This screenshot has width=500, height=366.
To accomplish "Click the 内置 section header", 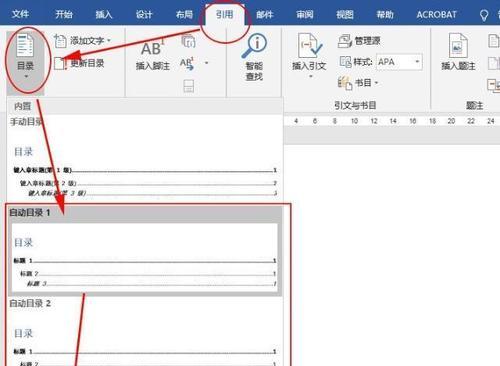I will [x=145, y=106].
